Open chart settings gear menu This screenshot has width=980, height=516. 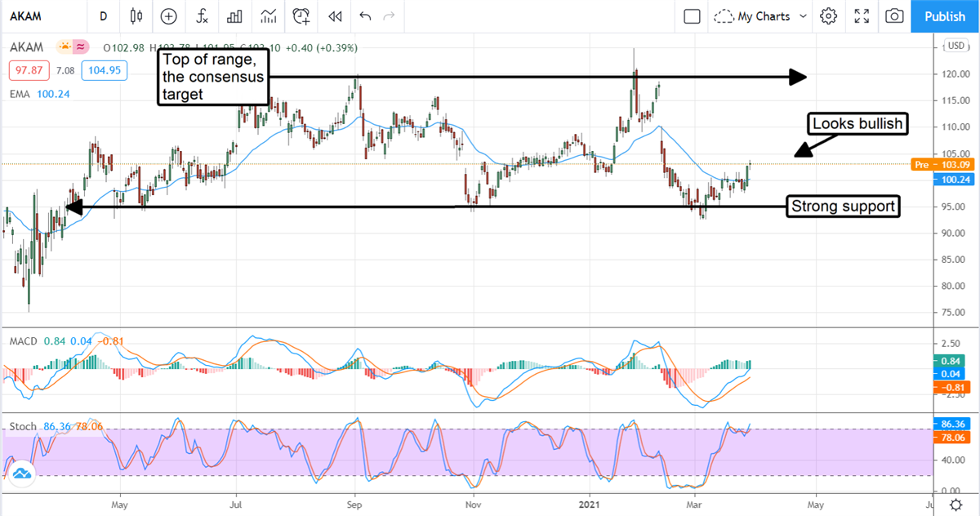pos(828,16)
